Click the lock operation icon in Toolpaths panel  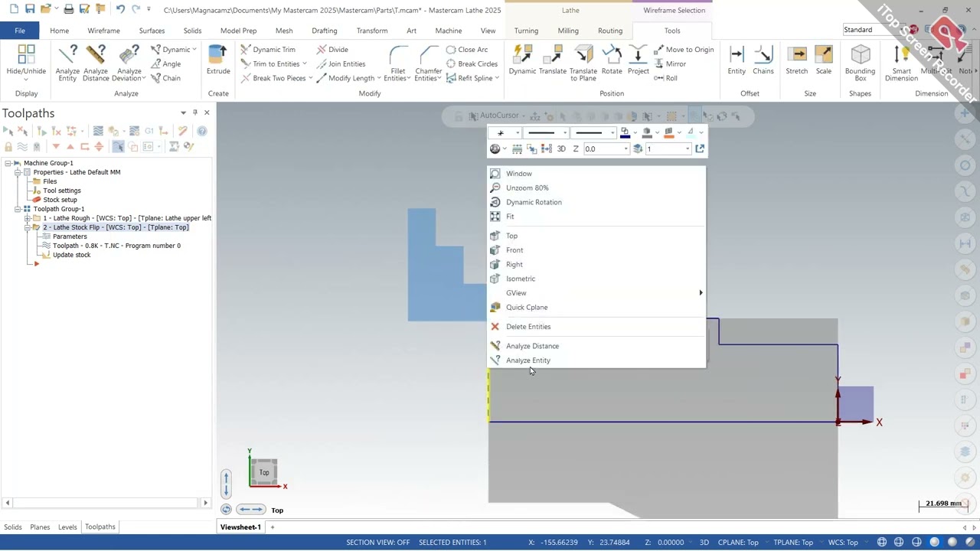coord(8,146)
